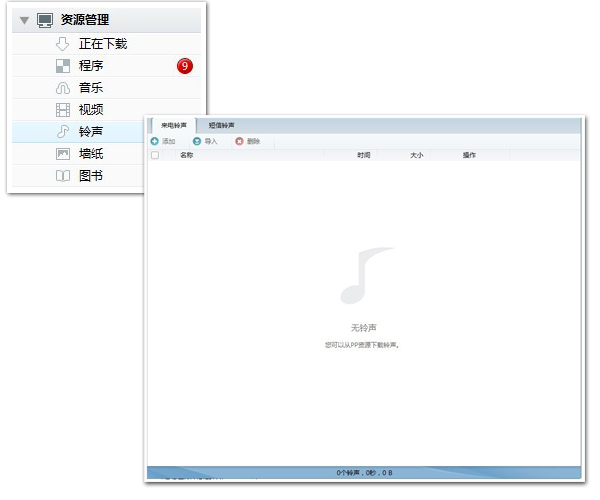This screenshot has height=500, width=600.
Task: Click the open book icon for 图书
Action: pyautogui.click(x=63, y=176)
